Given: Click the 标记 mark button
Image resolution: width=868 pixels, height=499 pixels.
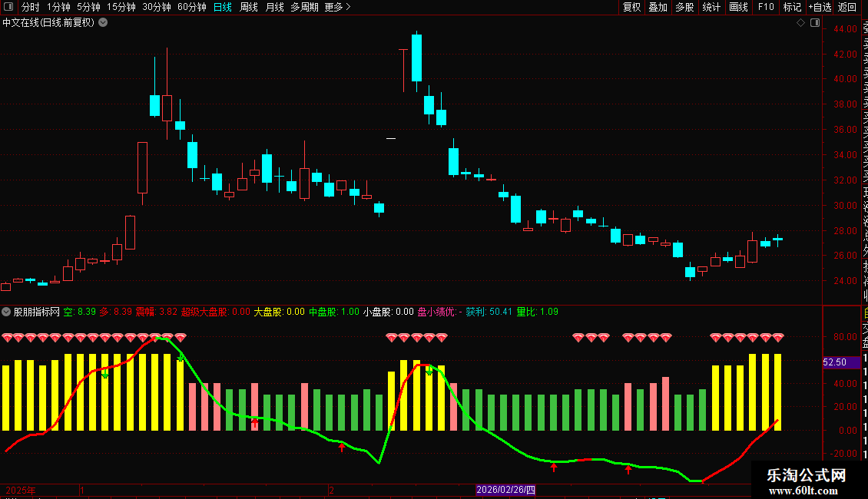Looking at the screenshot, I should click(x=792, y=7).
